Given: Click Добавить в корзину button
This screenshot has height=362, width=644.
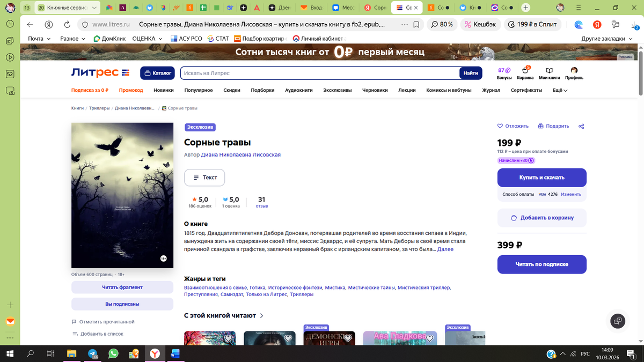Looking at the screenshot, I should pos(542,218).
